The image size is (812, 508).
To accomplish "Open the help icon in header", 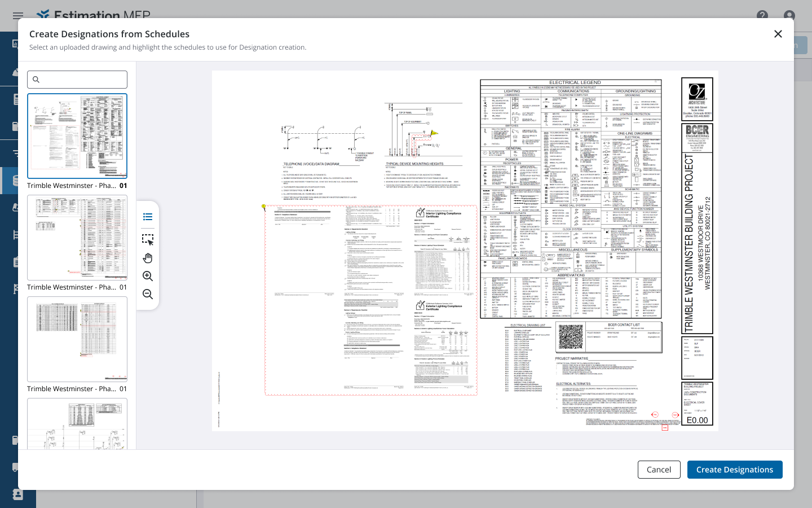I will (762, 16).
